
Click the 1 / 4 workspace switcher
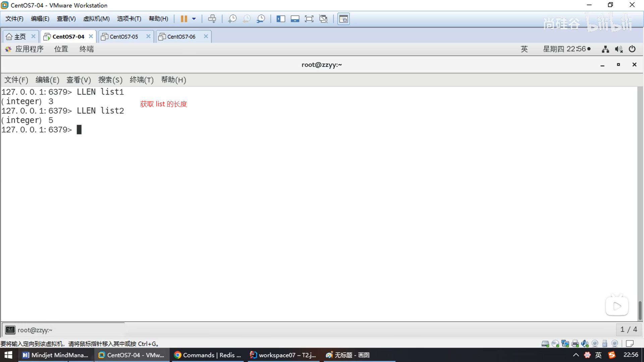pos(628,329)
